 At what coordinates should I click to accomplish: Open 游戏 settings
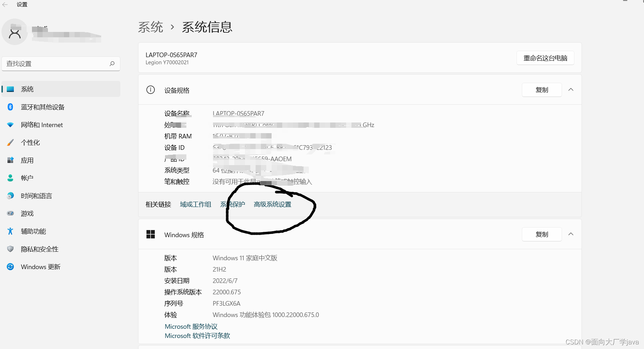(61, 213)
